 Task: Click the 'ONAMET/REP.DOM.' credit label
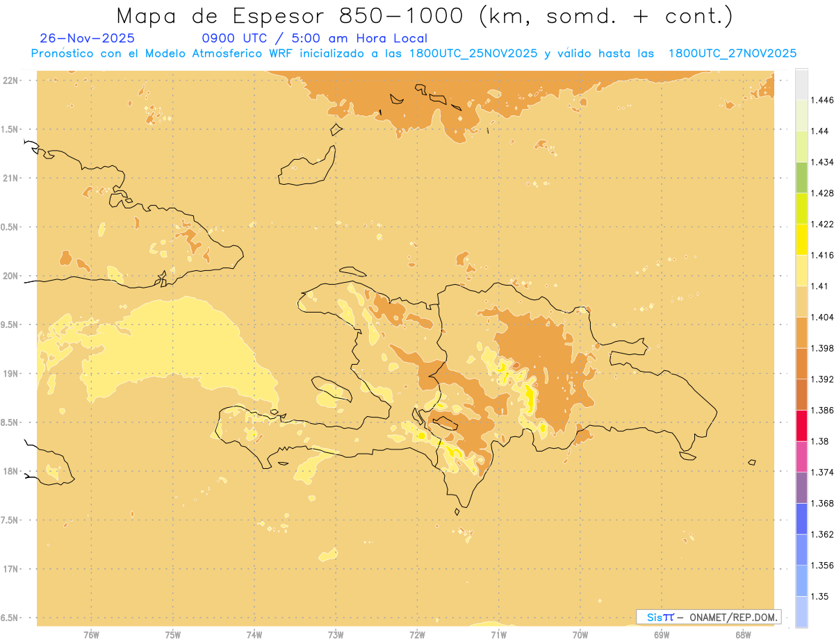[734, 617]
